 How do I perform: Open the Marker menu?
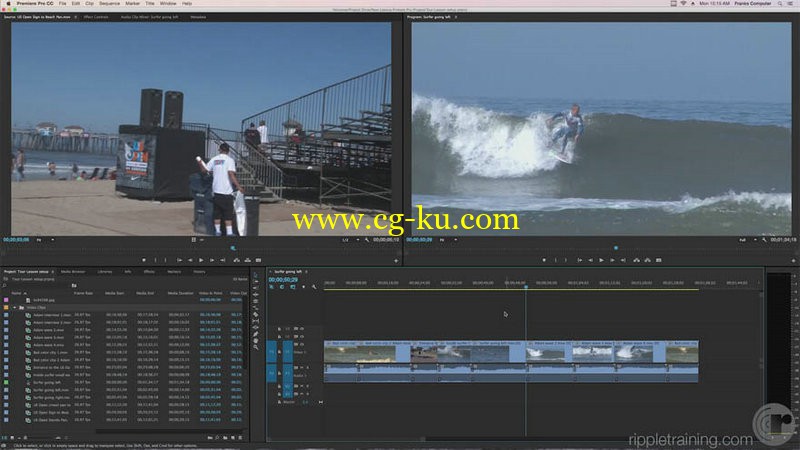point(132,4)
